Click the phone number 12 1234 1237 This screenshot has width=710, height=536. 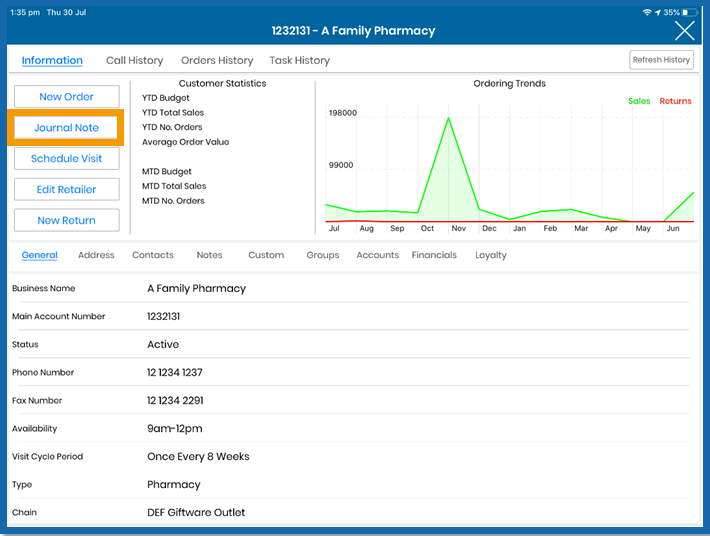pos(174,373)
